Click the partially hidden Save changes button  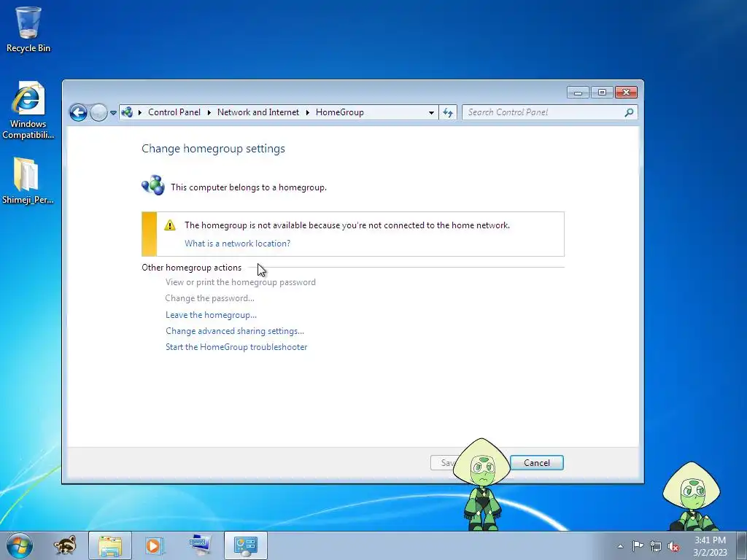[443, 463]
